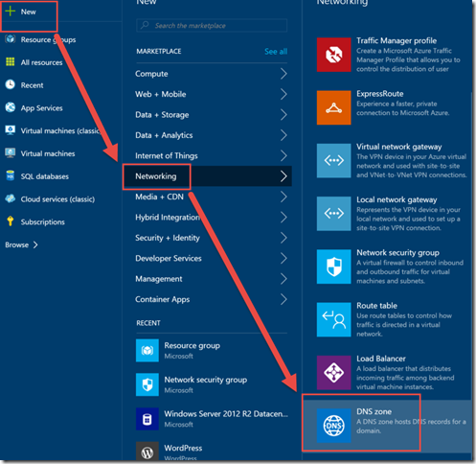Click All resources label in sidebar

tap(42, 62)
